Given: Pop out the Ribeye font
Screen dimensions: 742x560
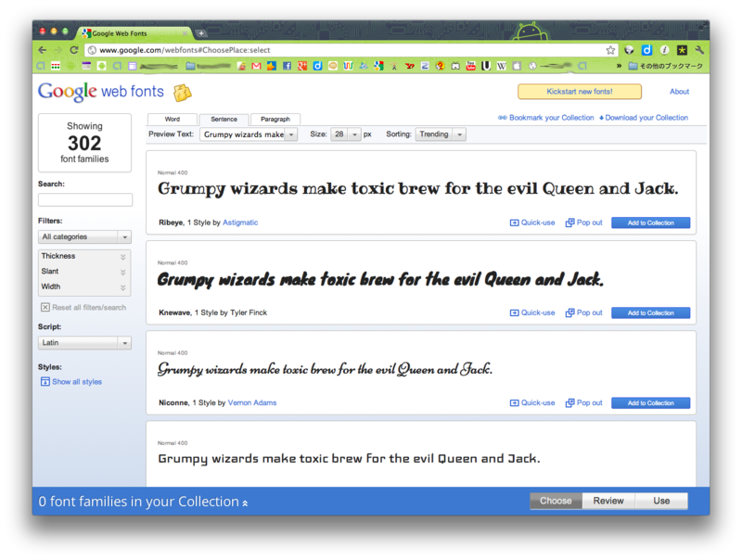Looking at the screenshot, I should click(584, 223).
